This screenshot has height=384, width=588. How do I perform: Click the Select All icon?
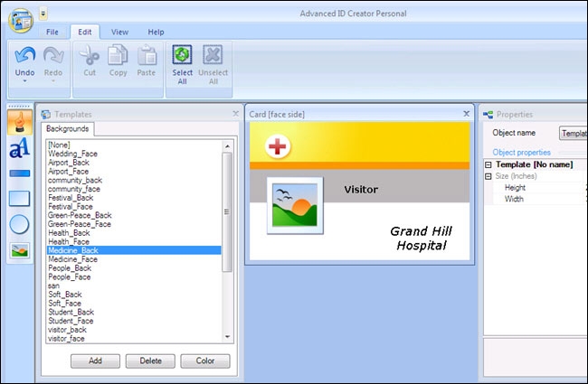tap(182, 55)
